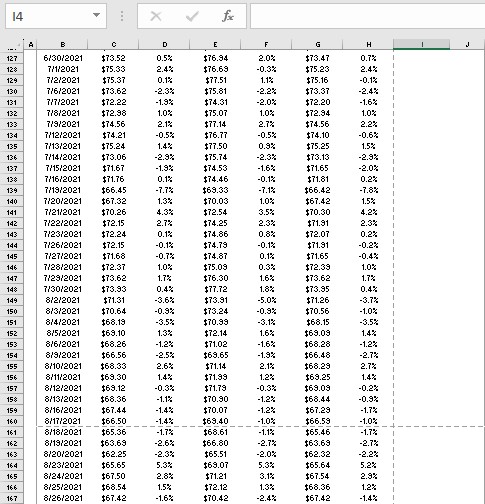
Task: Click the Name Box showing I4
Action: 56,16
